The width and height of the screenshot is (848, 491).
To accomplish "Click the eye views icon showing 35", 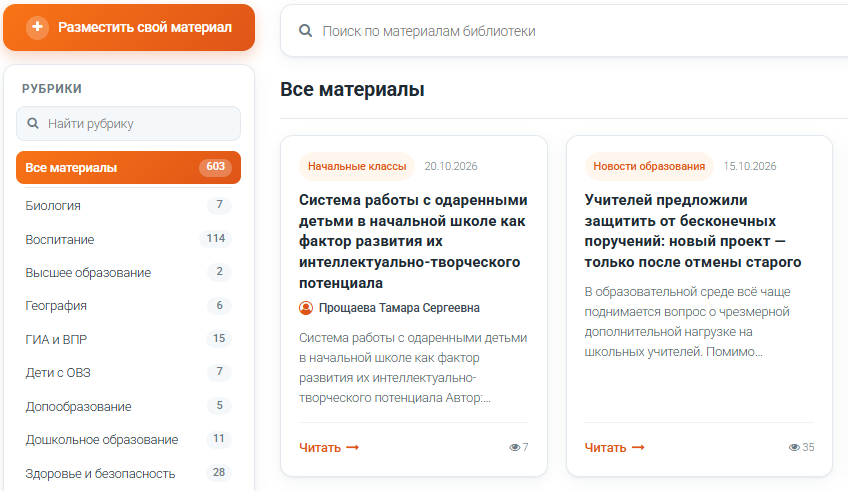I will point(794,447).
